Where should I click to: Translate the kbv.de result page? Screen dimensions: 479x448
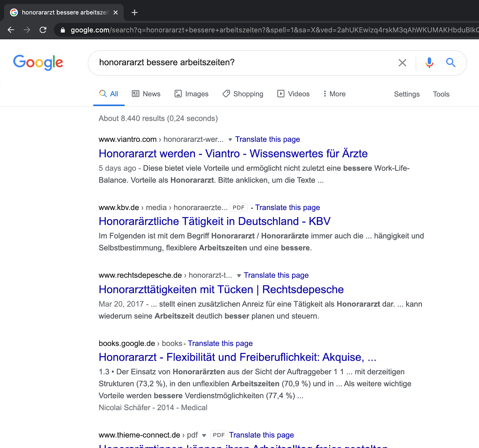(x=287, y=208)
